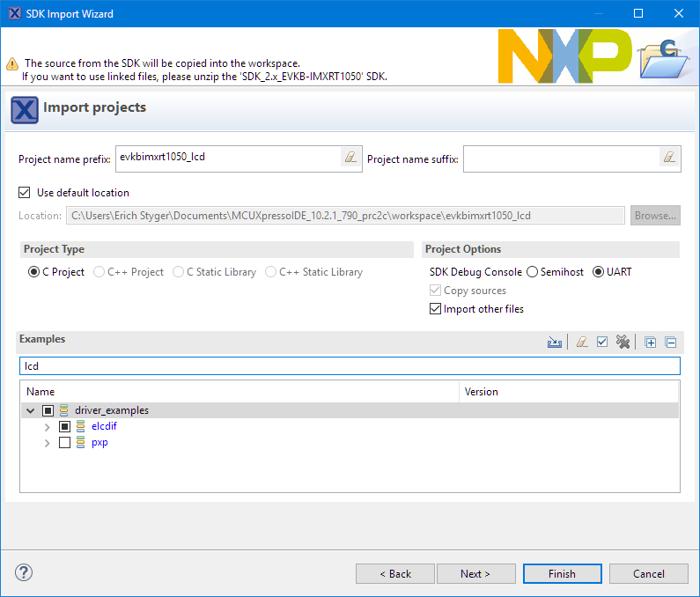Select Semihost for the SDK Debug Console
The height and width of the screenshot is (597, 700).
(533, 272)
